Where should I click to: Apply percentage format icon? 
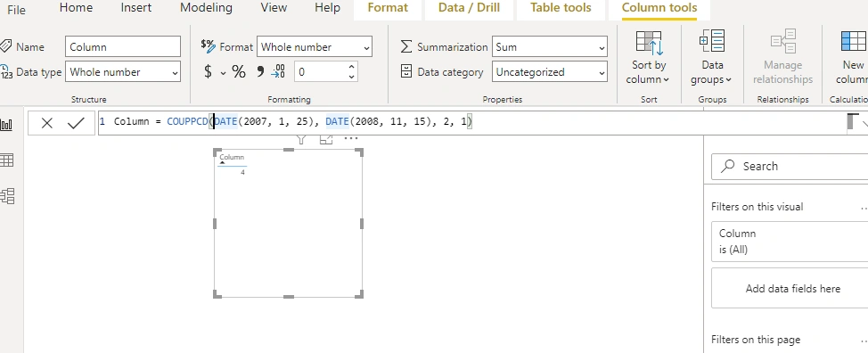tap(239, 71)
